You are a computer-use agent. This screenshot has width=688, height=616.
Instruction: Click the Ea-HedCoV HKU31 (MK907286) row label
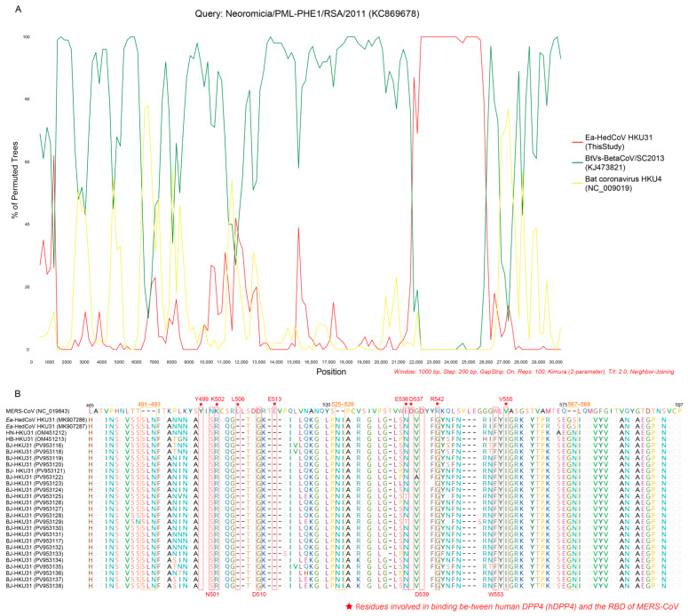(x=46, y=420)
